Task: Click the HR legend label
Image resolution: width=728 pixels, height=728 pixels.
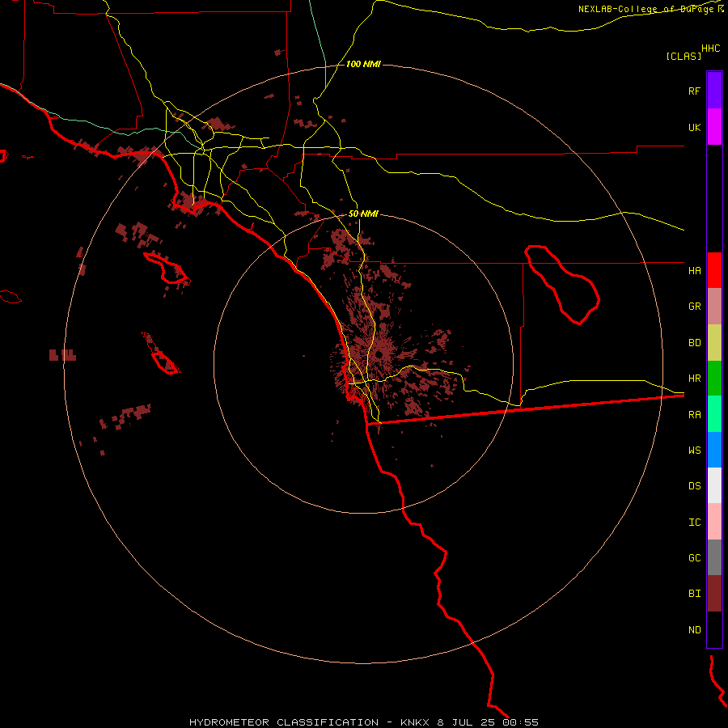Action: point(694,379)
